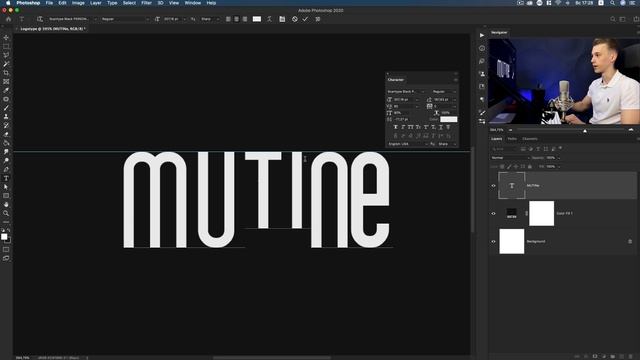This screenshot has width=640, height=360.
Task: Select the Lasso tool
Action: [x=6, y=55]
